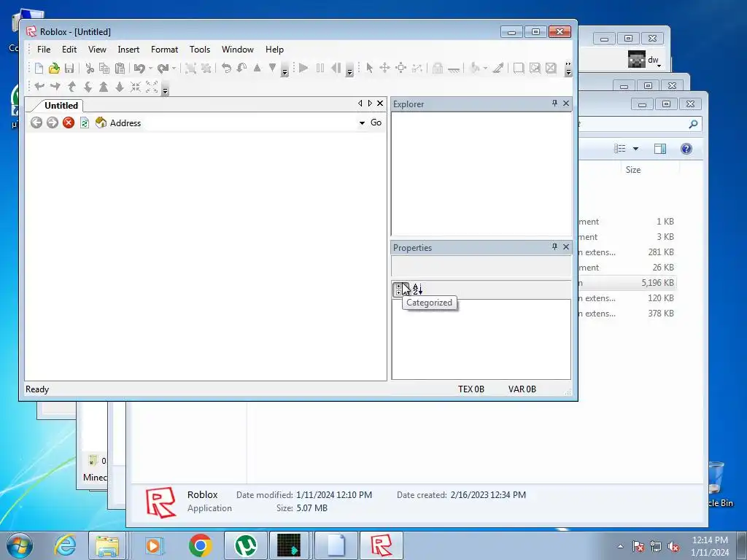Tilt camera down using the solid down-arrow icon
The height and width of the screenshot is (560, 747).
120,87
